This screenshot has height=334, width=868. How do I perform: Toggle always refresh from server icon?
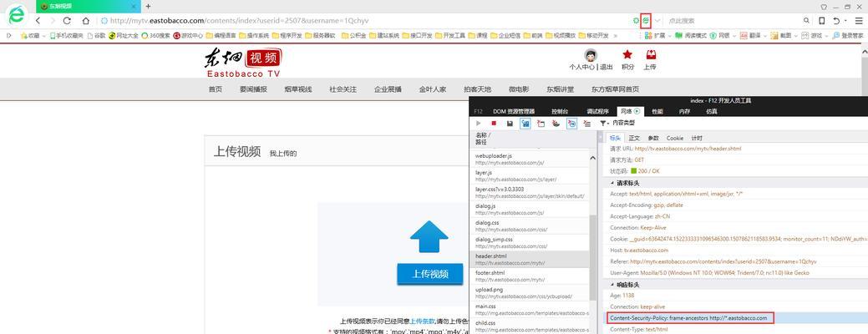pyautogui.click(x=525, y=124)
